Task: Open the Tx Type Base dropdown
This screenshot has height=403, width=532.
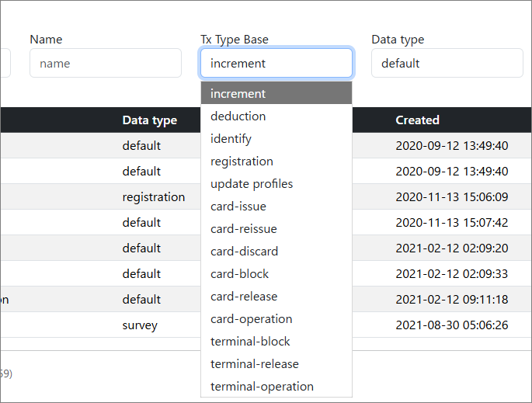Action: coord(276,64)
